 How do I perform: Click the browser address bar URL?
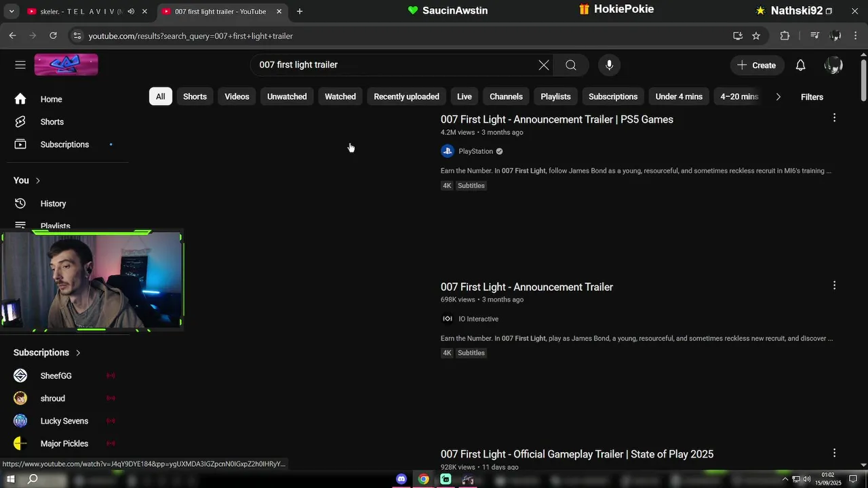click(x=191, y=36)
